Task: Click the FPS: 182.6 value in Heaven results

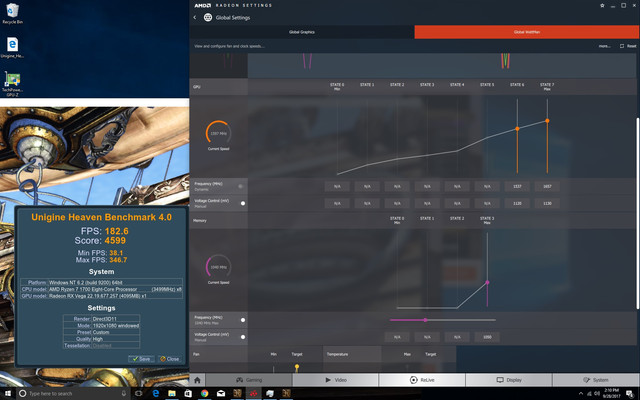Action: (105, 231)
